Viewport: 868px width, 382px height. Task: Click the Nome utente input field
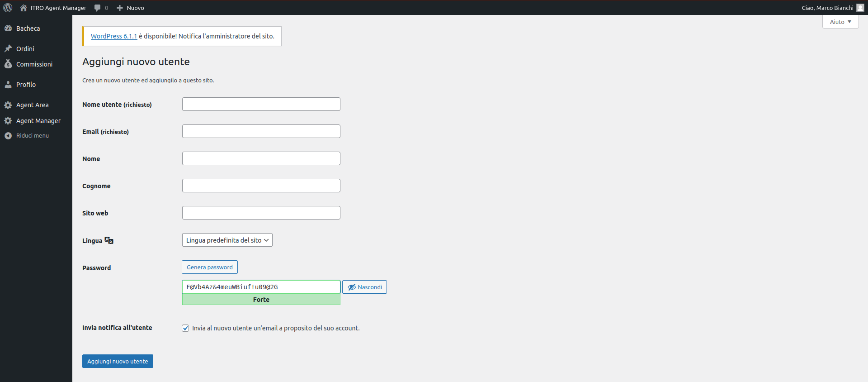pyautogui.click(x=261, y=104)
